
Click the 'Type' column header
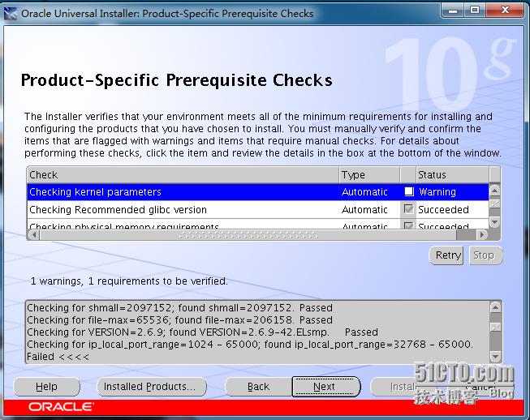pyautogui.click(x=369, y=175)
